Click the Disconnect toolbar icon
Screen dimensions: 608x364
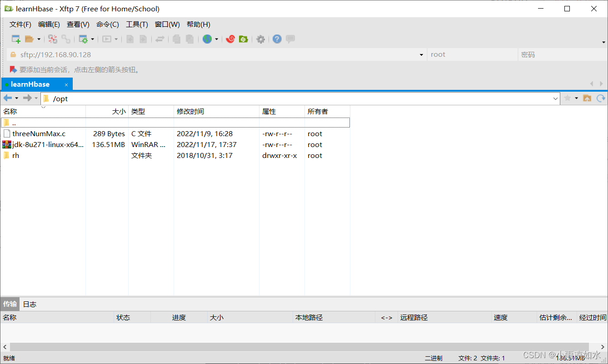coord(53,39)
